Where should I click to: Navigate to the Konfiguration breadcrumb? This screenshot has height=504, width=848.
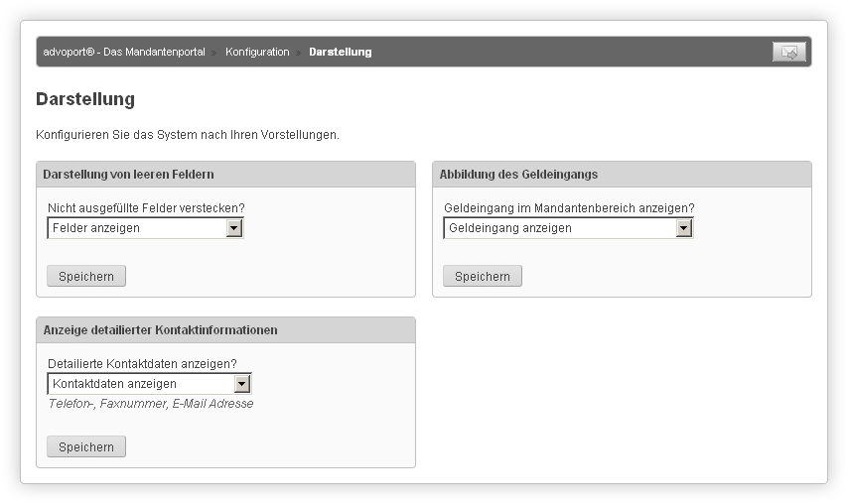point(257,52)
